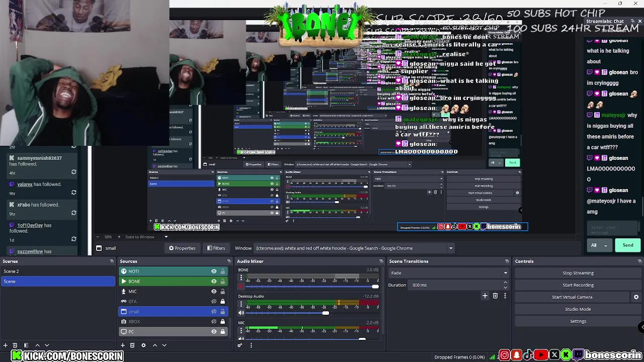Viewport: 644px width, 362px height.
Task: Click Start Recording button
Action: [578, 285]
